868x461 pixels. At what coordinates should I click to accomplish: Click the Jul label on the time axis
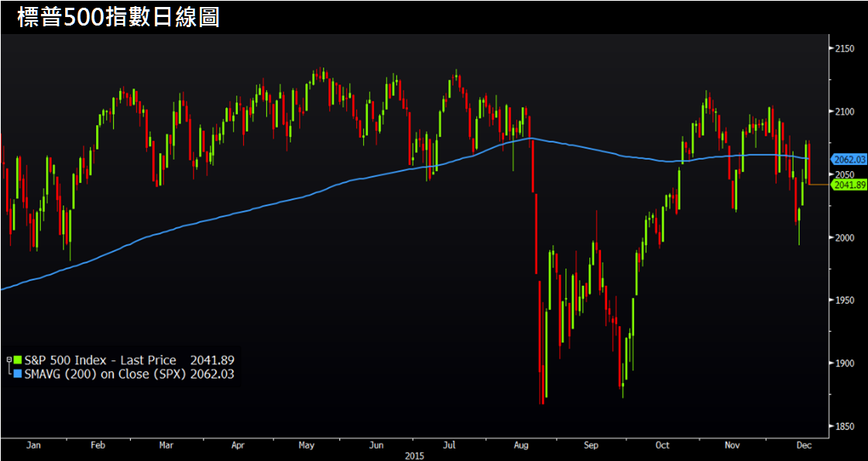450,445
